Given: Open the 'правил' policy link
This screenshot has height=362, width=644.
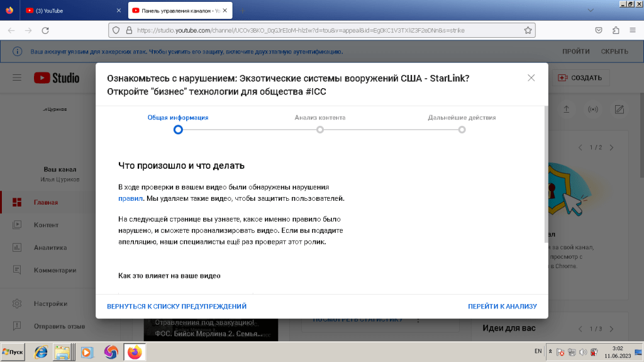Looking at the screenshot, I should click(x=126, y=198).
